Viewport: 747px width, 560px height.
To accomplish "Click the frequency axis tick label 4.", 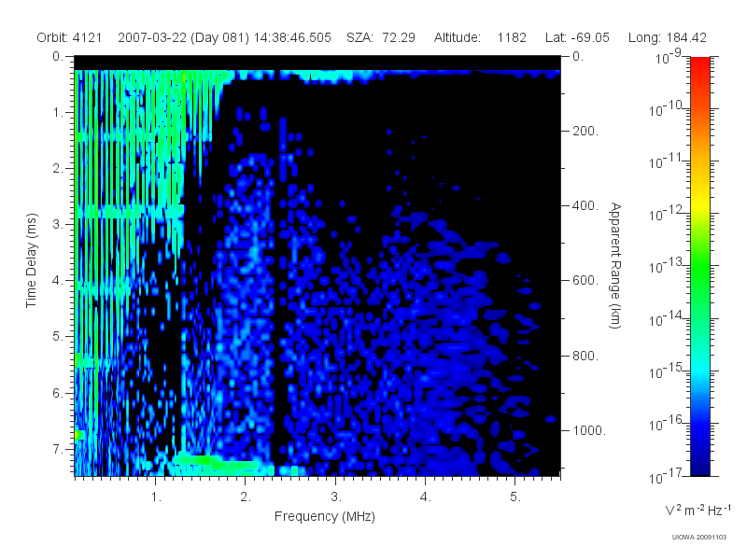I will [x=426, y=497].
